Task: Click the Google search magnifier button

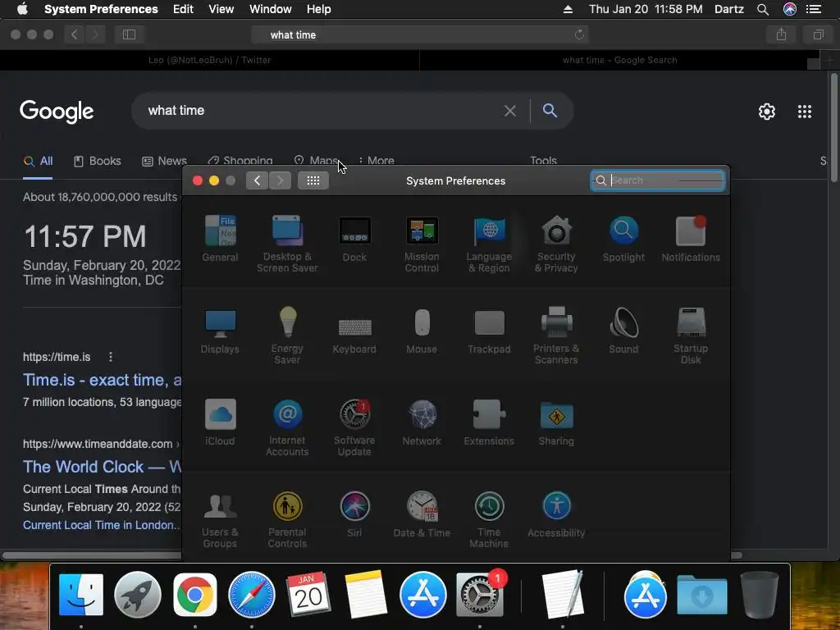Action: [550, 111]
